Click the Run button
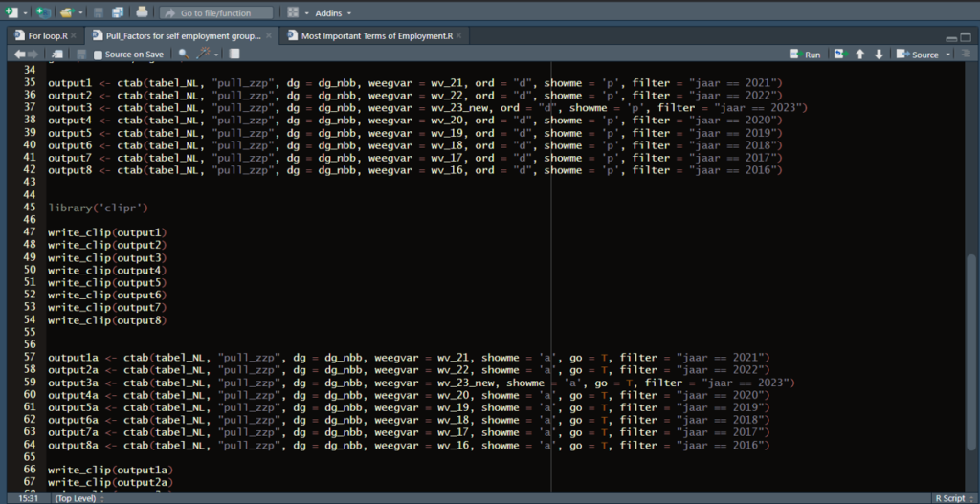 (804, 55)
